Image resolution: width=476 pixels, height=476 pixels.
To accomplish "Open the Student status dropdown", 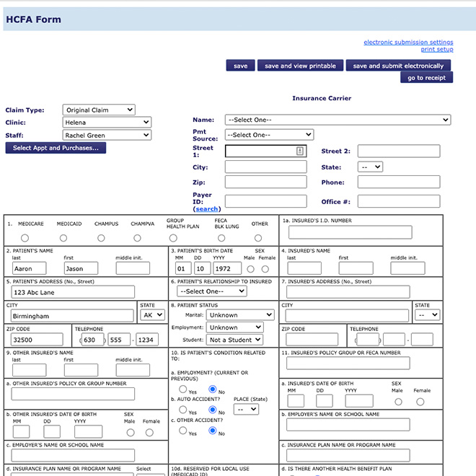I will tap(234, 340).
